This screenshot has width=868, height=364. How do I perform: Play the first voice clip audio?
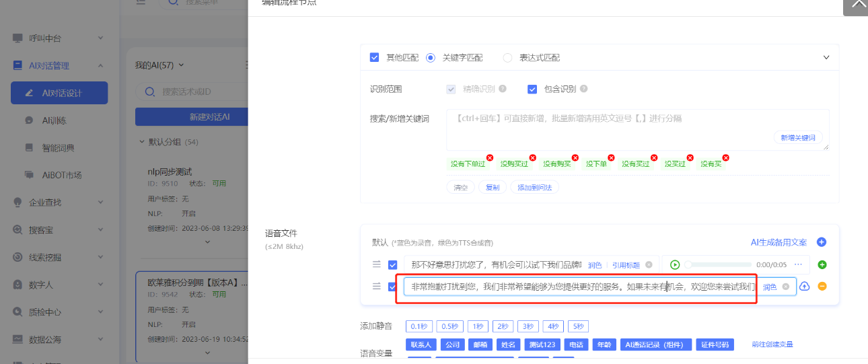675,264
